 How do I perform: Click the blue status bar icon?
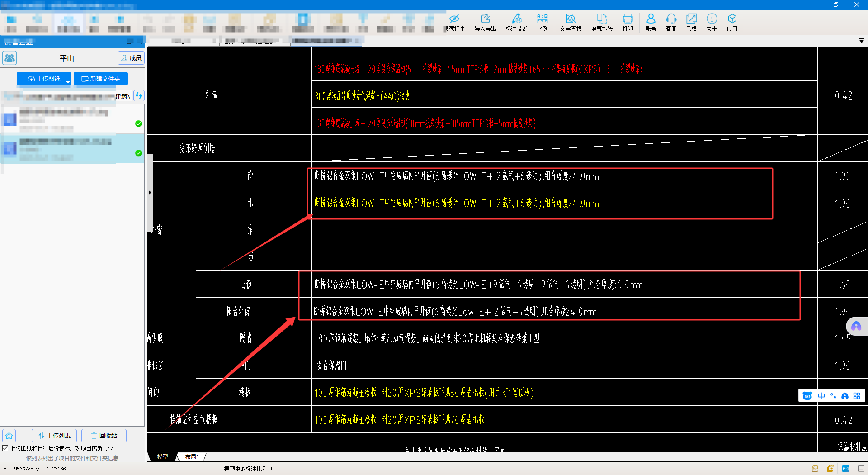click(846, 469)
